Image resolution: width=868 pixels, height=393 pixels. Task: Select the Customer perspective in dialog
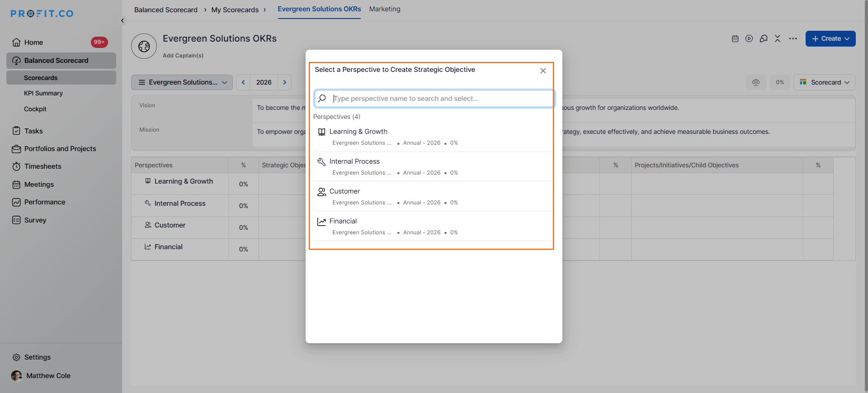[x=344, y=191]
